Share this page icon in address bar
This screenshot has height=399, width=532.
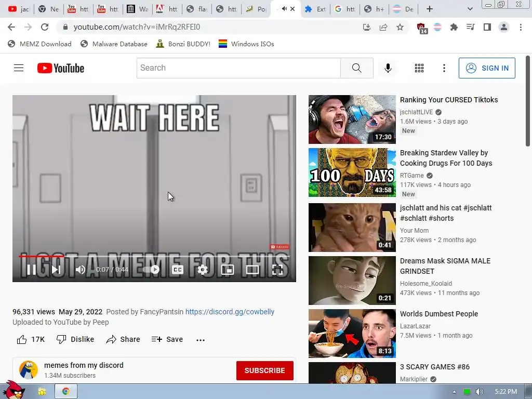click(383, 27)
